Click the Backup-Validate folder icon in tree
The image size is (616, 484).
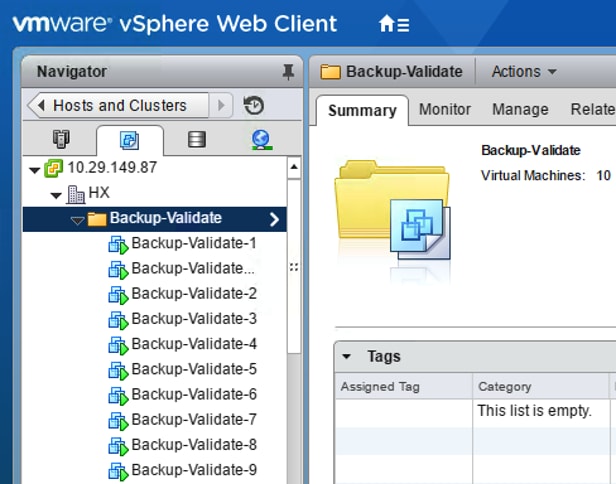coord(97,219)
